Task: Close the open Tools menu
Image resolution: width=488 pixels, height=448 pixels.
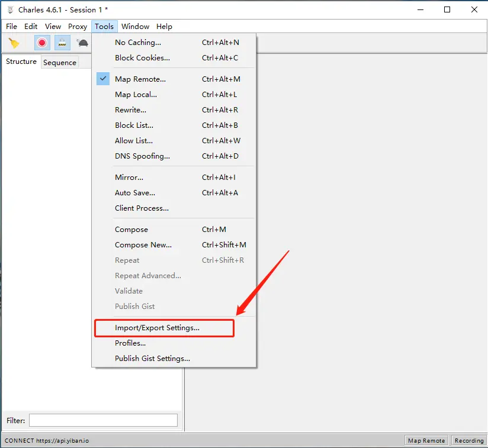Action: 104,27
